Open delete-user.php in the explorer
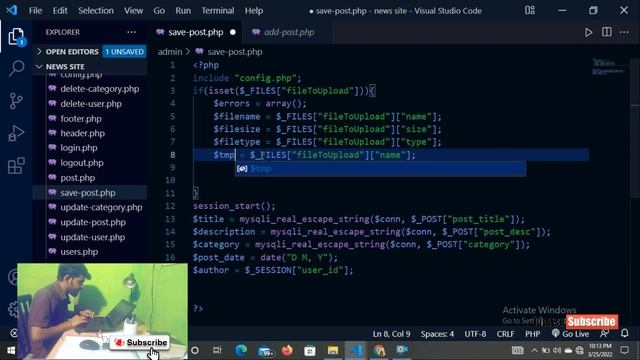640x360 pixels. [x=91, y=104]
